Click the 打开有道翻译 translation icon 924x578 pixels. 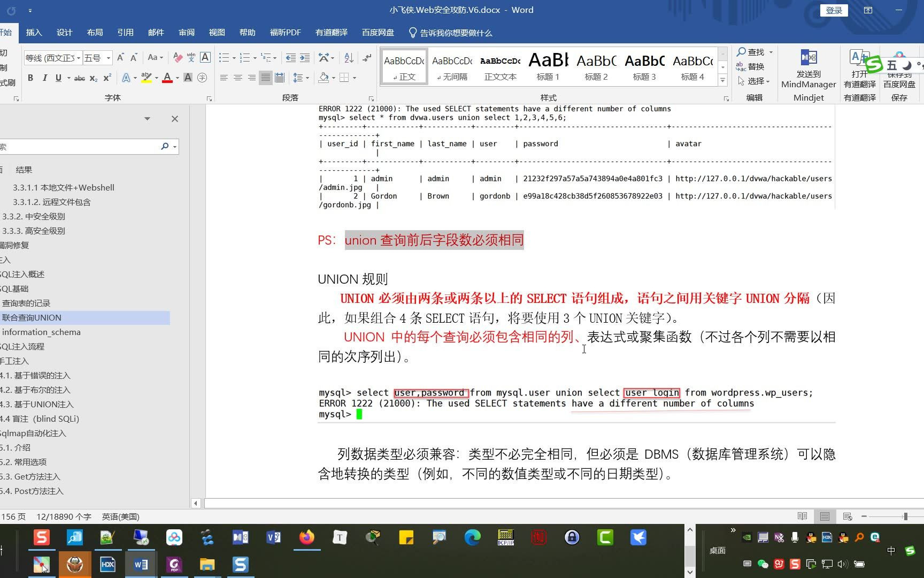click(x=859, y=64)
